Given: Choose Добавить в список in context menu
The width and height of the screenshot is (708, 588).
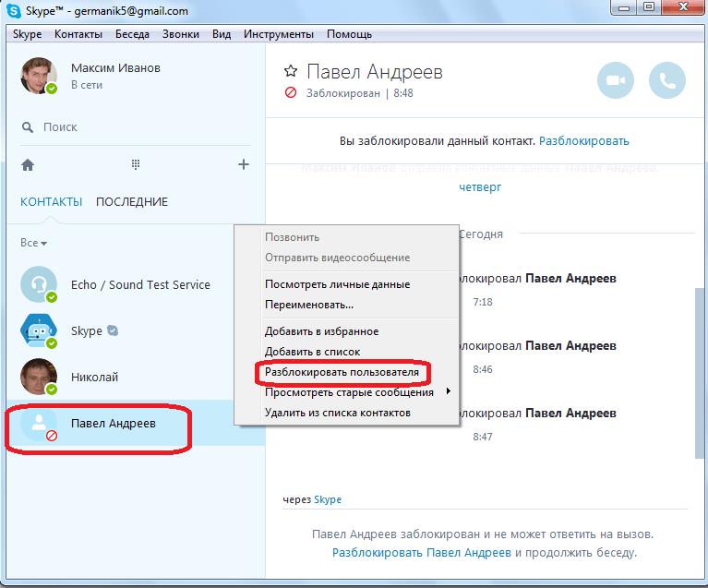Looking at the screenshot, I should [312, 352].
